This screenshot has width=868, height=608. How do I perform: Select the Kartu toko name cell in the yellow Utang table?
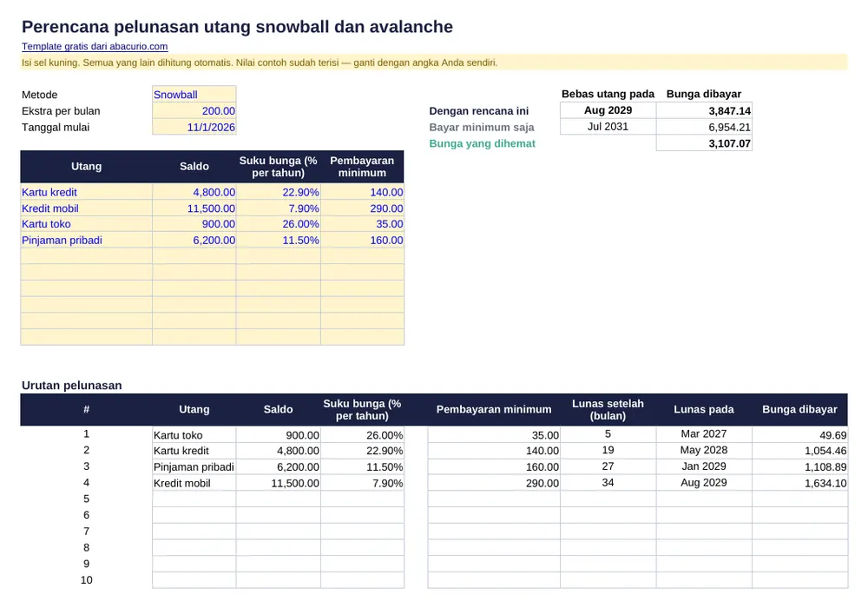(86, 224)
